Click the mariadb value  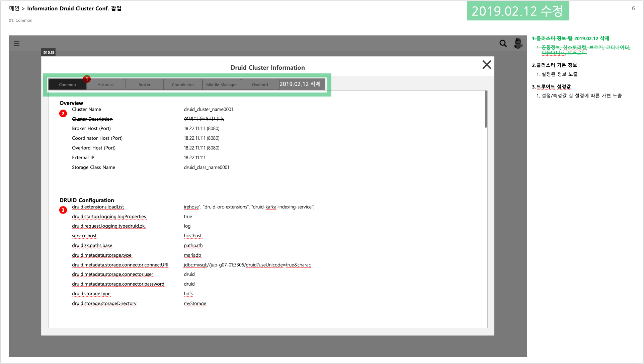[192, 255]
